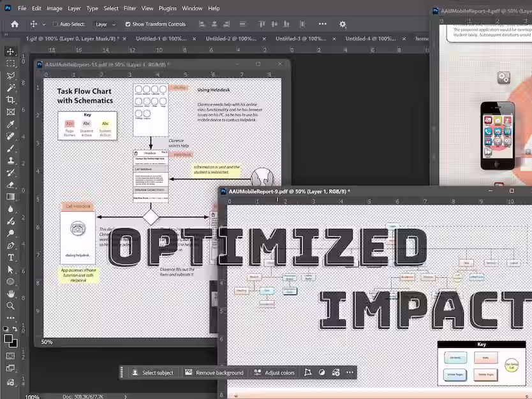
Task: Open align and distribute more options
Action: tap(322, 24)
